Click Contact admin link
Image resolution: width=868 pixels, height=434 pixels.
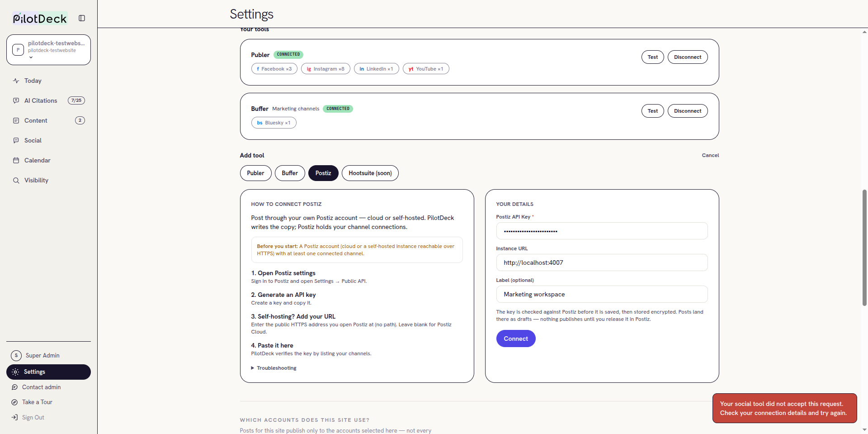[41, 387]
